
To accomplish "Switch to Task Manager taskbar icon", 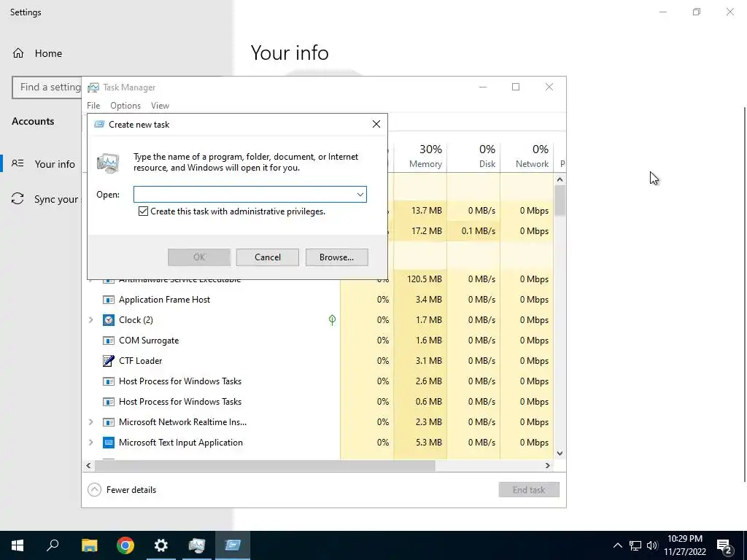I will pyautogui.click(x=197, y=545).
